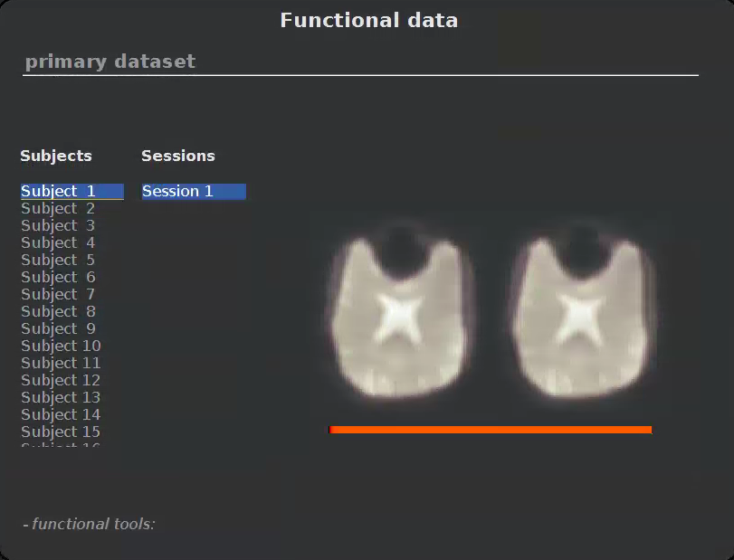Viewport: 734px width, 560px height.
Task: Click the primary dataset name field
Action: (x=359, y=62)
